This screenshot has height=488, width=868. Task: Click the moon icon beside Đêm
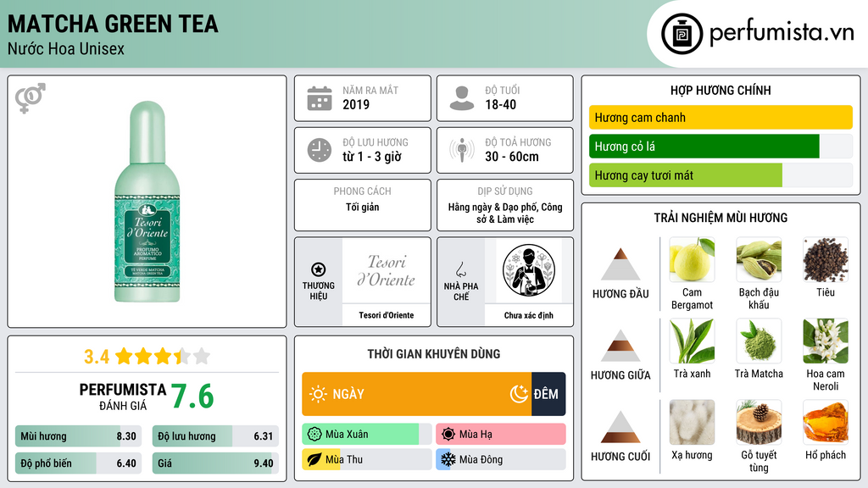[x=519, y=394]
